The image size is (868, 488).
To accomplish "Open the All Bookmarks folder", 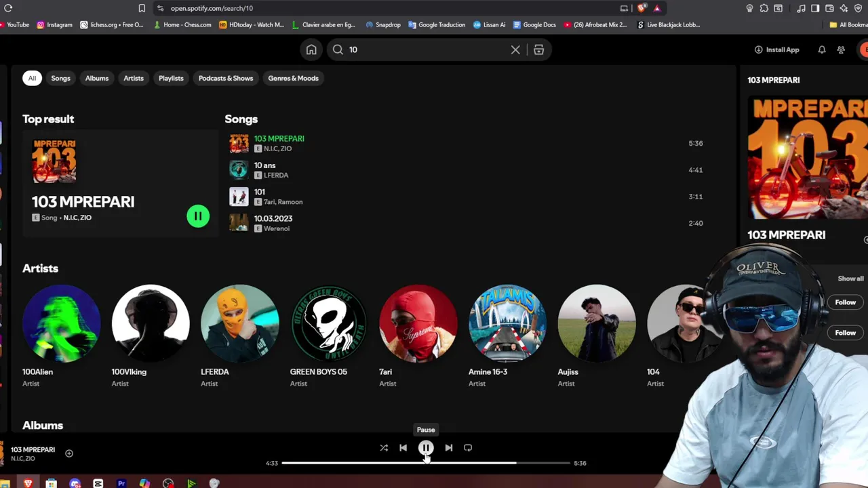I will point(848,24).
